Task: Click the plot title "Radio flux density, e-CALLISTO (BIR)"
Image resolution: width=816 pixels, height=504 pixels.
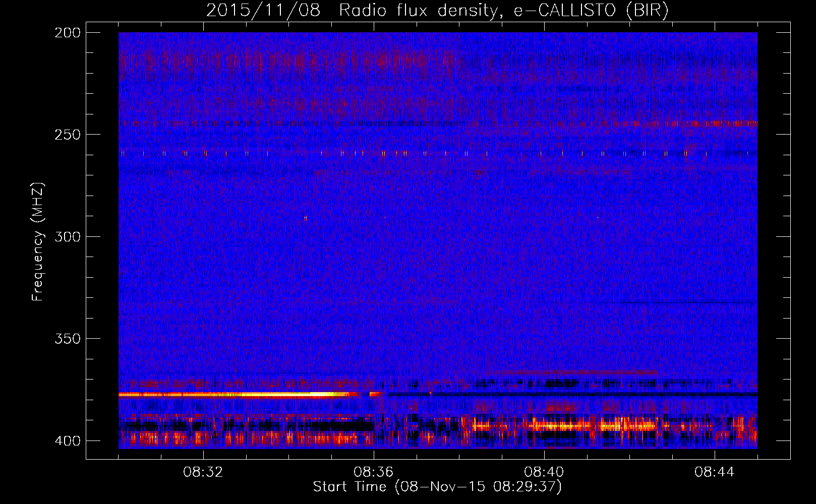Action: click(503, 11)
